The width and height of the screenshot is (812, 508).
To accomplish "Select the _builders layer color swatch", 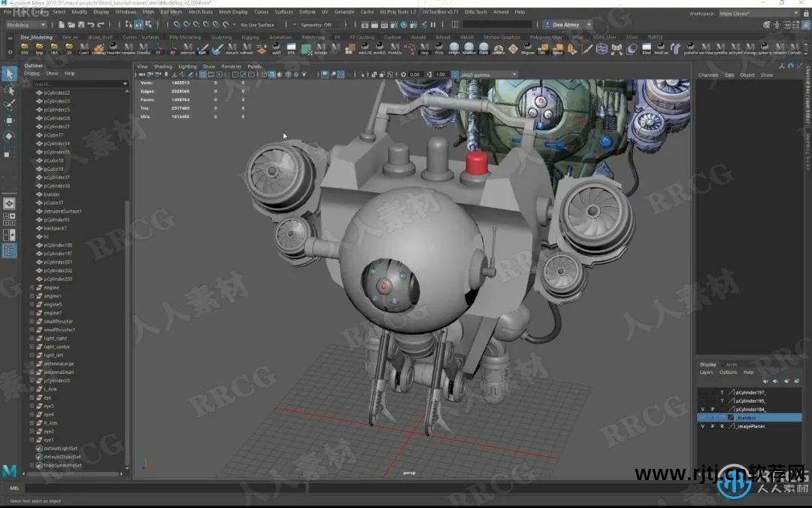I will (x=730, y=418).
